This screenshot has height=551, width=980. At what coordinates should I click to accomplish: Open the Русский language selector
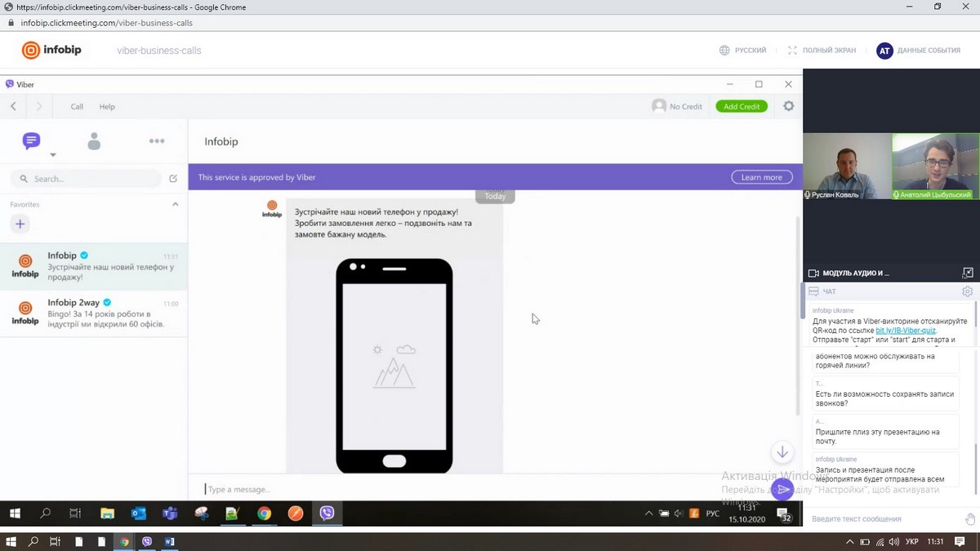742,51
